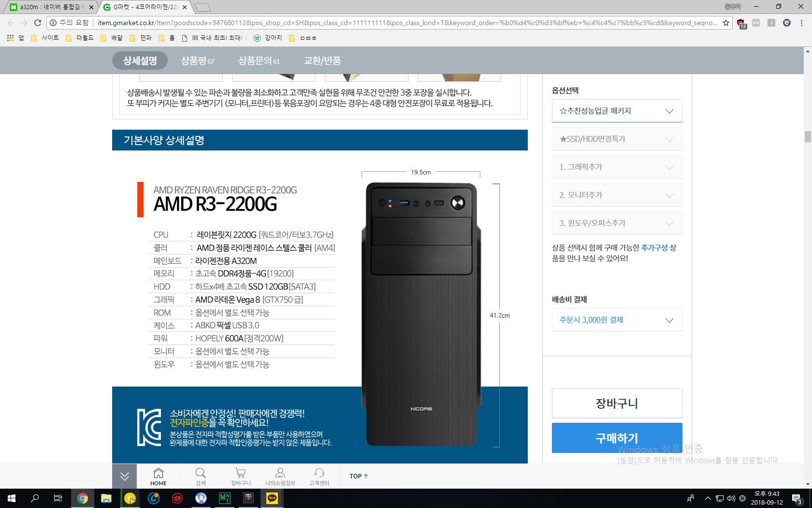Image resolution: width=812 pixels, height=508 pixels.
Task: Switch to the 상품평 67 tab
Action: (x=198, y=60)
